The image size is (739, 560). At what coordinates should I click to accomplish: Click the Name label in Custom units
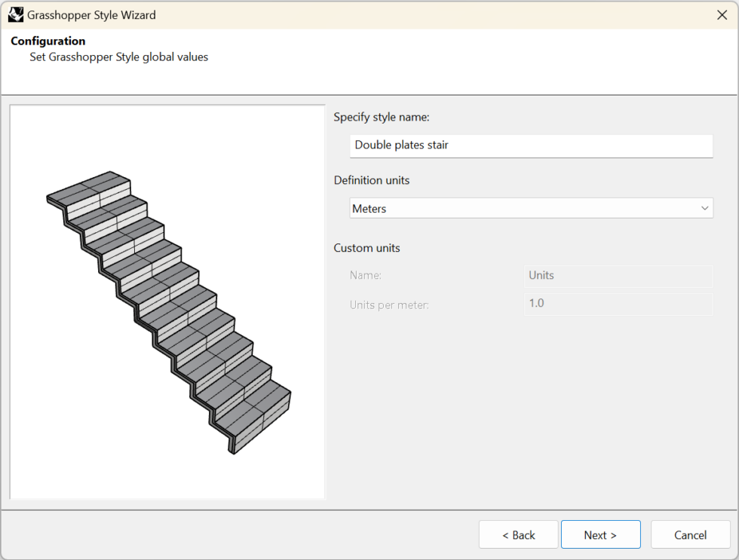pos(366,275)
